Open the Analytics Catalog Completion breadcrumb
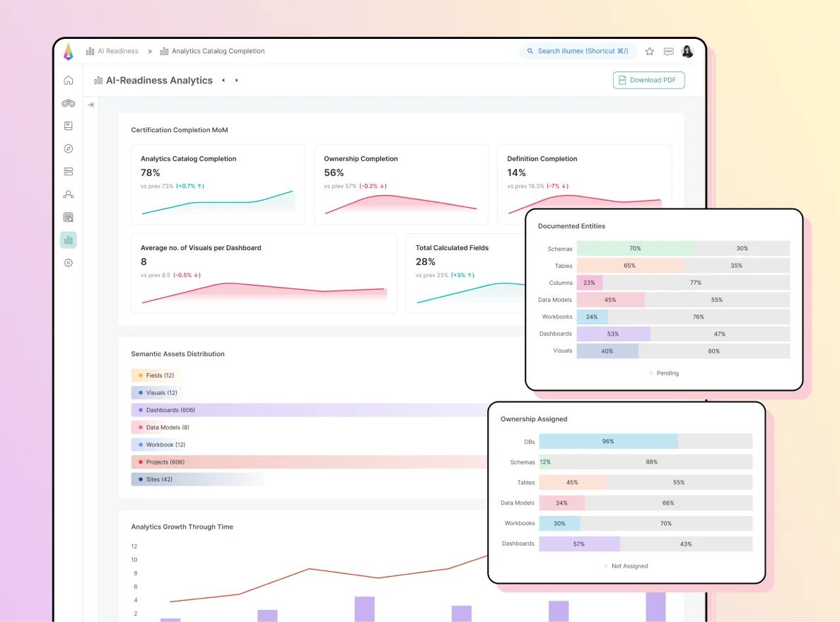 [x=218, y=52]
